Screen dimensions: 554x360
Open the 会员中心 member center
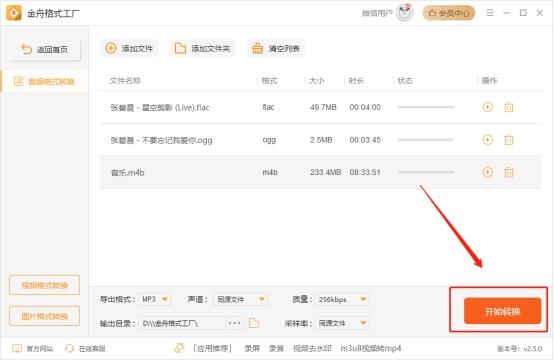(449, 13)
